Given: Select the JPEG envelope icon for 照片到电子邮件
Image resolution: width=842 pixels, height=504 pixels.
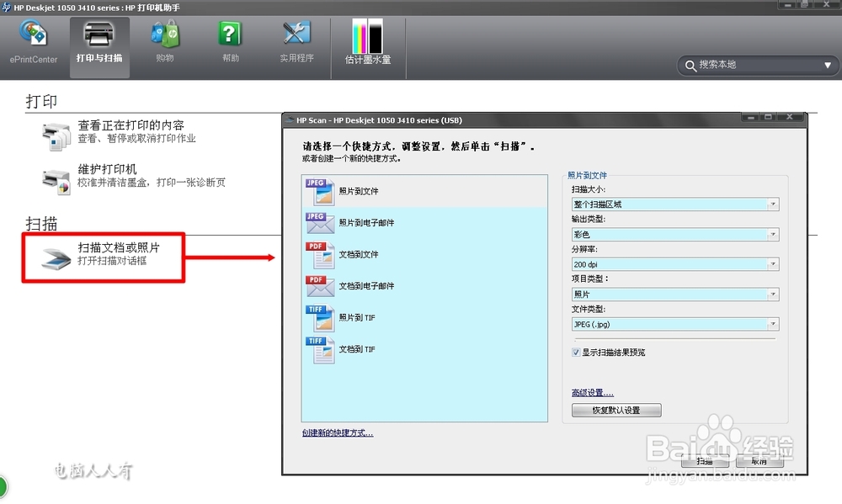Looking at the screenshot, I should (x=320, y=223).
